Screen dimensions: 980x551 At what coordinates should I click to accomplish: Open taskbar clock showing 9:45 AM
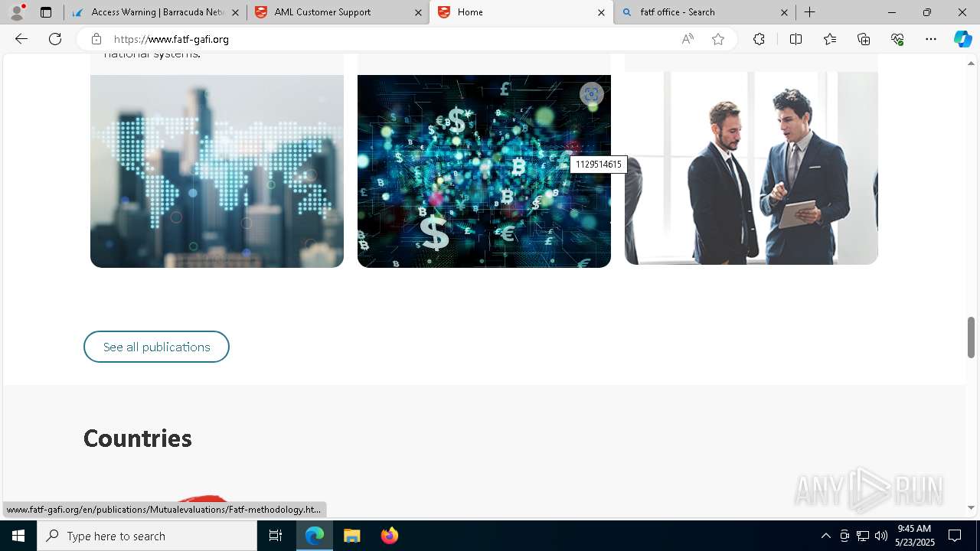(914, 536)
